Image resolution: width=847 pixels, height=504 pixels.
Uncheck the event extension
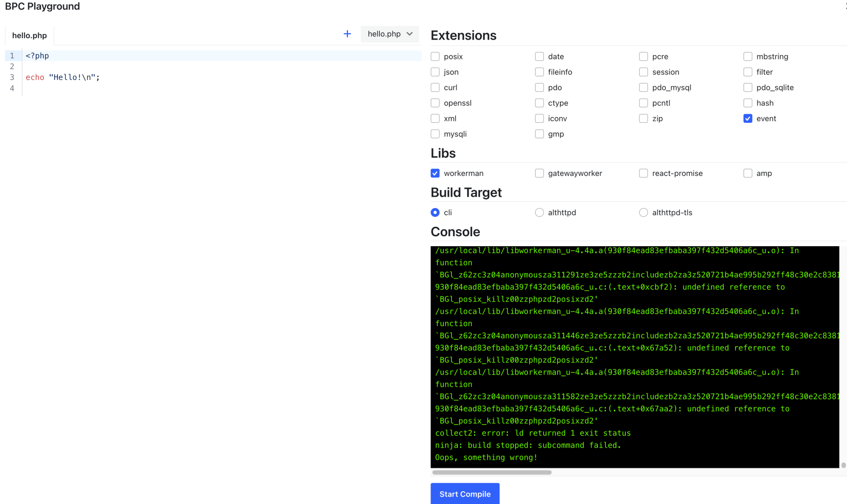(x=748, y=119)
